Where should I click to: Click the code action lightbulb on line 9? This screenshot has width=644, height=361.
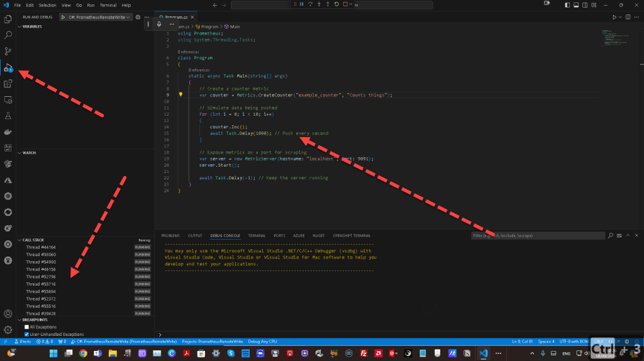coord(180,94)
